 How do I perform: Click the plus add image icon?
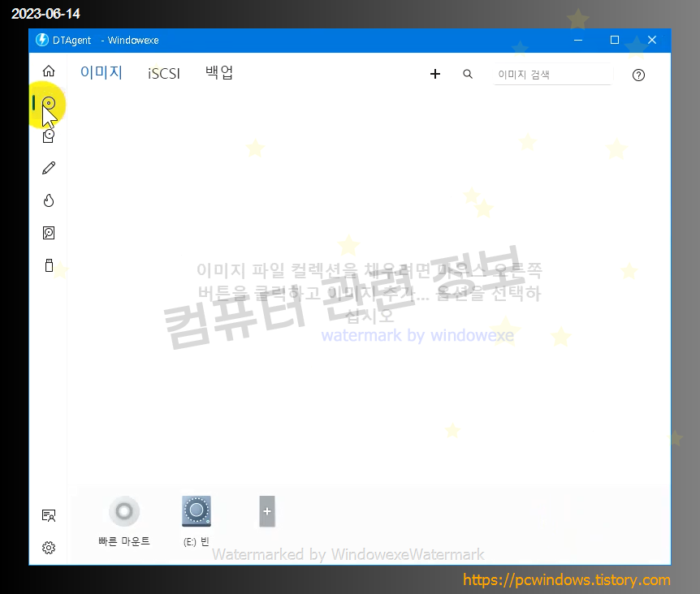click(x=435, y=74)
